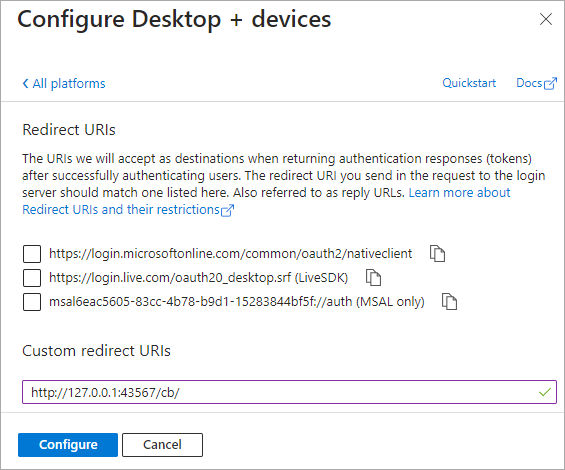Image resolution: width=565 pixels, height=470 pixels.
Task: Focus the custom redirect URI input field
Action: coord(289,392)
